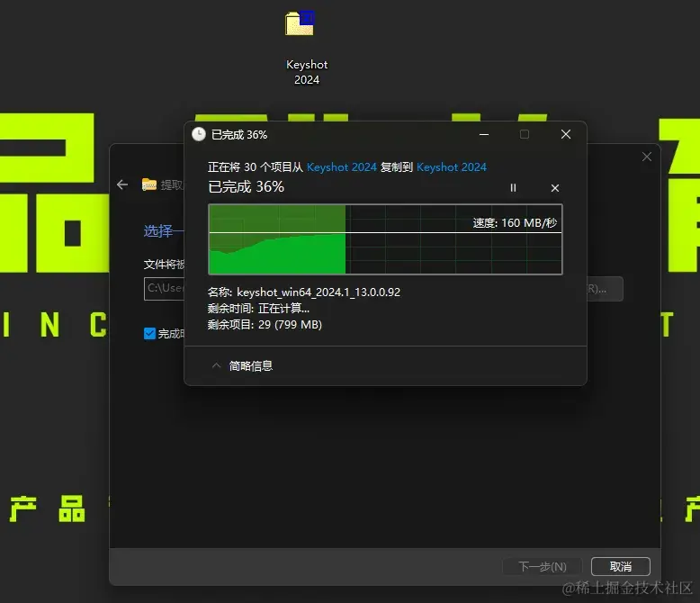Click the zip folder icon in extract window
Screen dimensions: 700x603
[x=149, y=184]
